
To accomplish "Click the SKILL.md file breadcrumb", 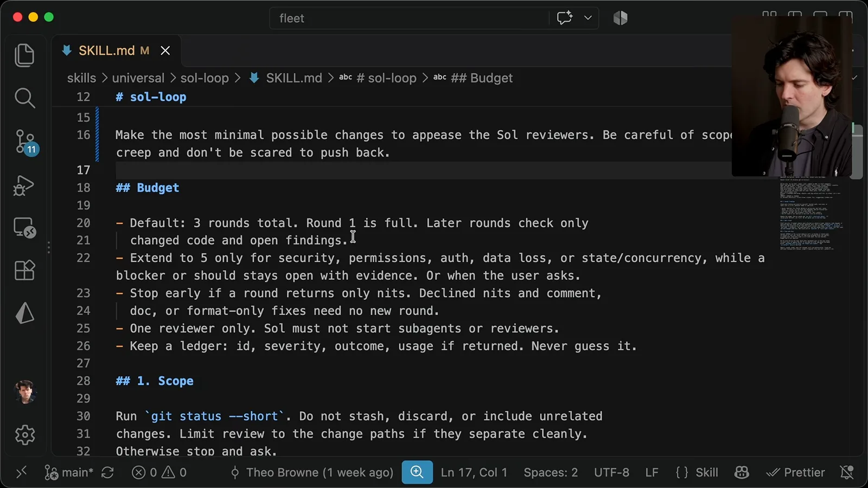I will tap(286, 78).
